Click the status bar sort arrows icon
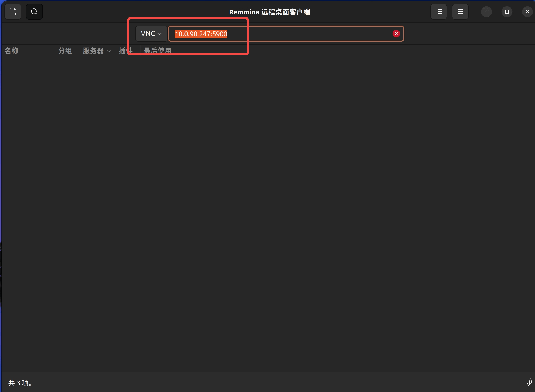 (x=530, y=382)
